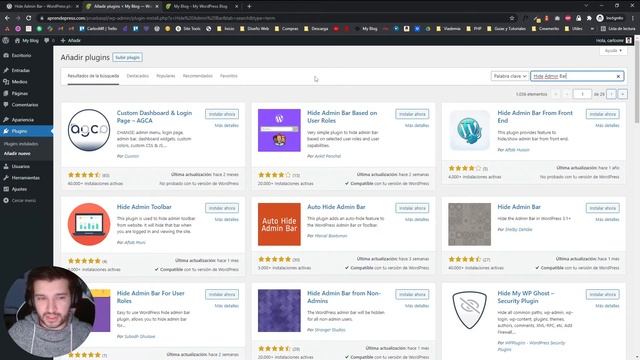The width and height of the screenshot is (640, 360).
Task: Install Hide Admin Bar For User Roles
Action: pyautogui.click(x=222, y=294)
